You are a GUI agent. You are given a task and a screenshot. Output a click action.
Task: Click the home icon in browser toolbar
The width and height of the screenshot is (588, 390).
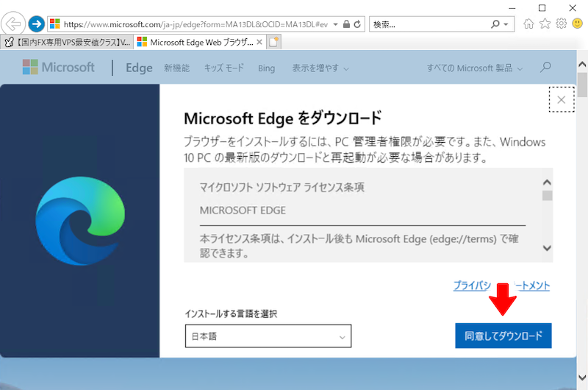pos(528,24)
